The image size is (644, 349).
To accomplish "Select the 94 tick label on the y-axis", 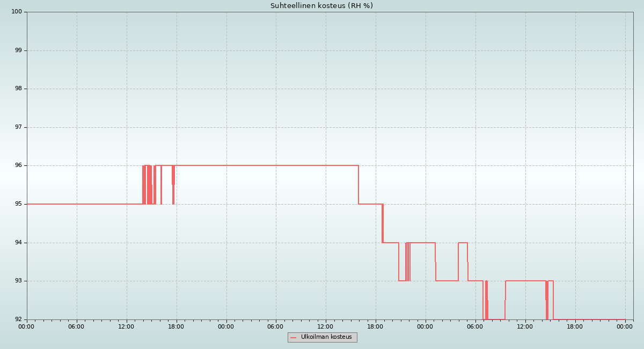I will tap(18, 243).
